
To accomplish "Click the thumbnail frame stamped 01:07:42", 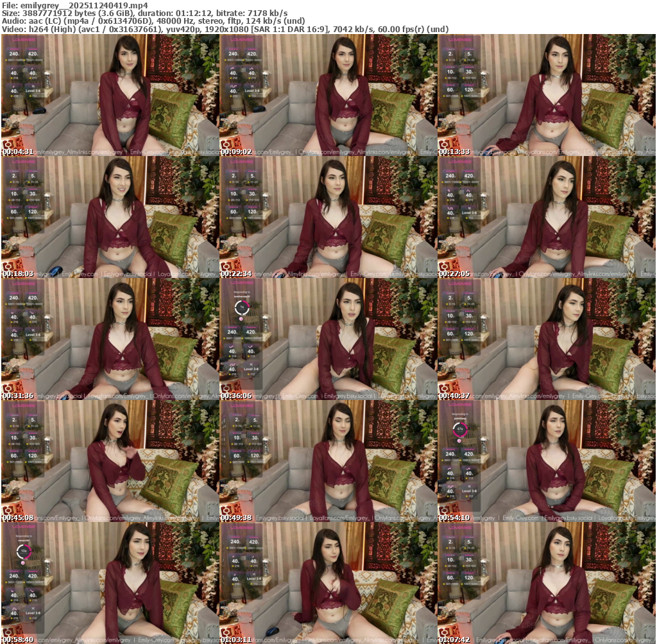I will [547, 583].
